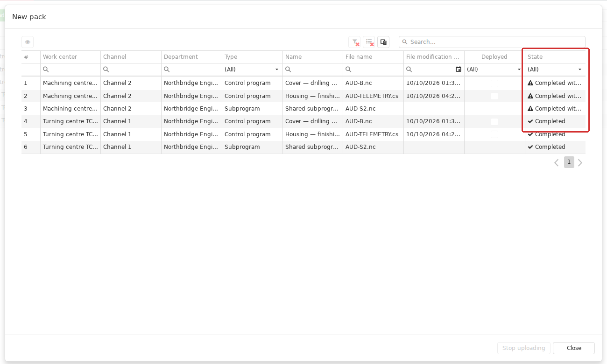Screen dimensions: 607x364
Task: Click the Work center filter input
Action: click(x=71, y=70)
